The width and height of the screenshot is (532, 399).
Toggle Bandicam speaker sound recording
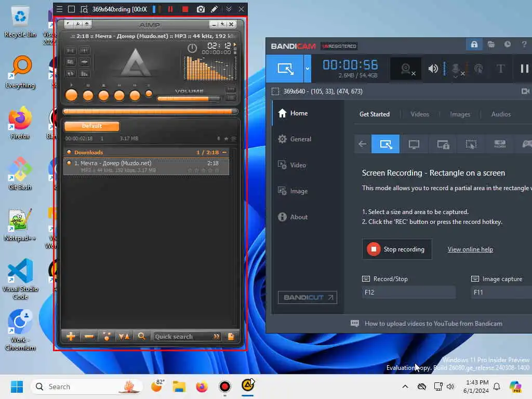tap(433, 69)
